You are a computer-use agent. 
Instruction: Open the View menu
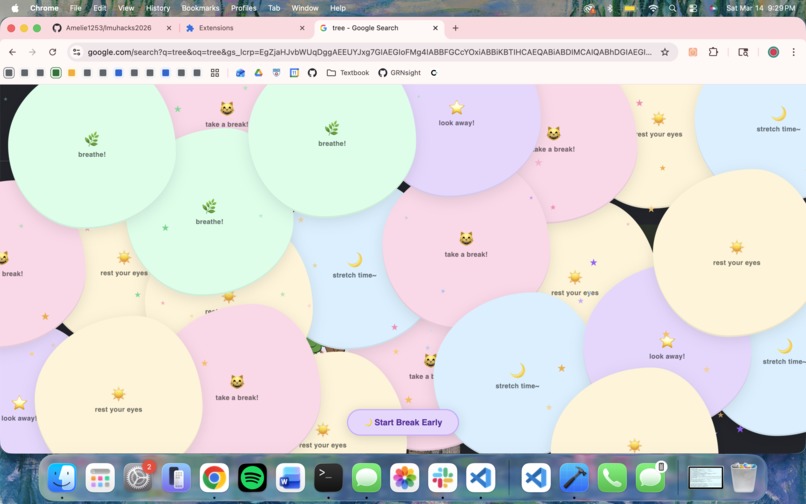click(126, 8)
